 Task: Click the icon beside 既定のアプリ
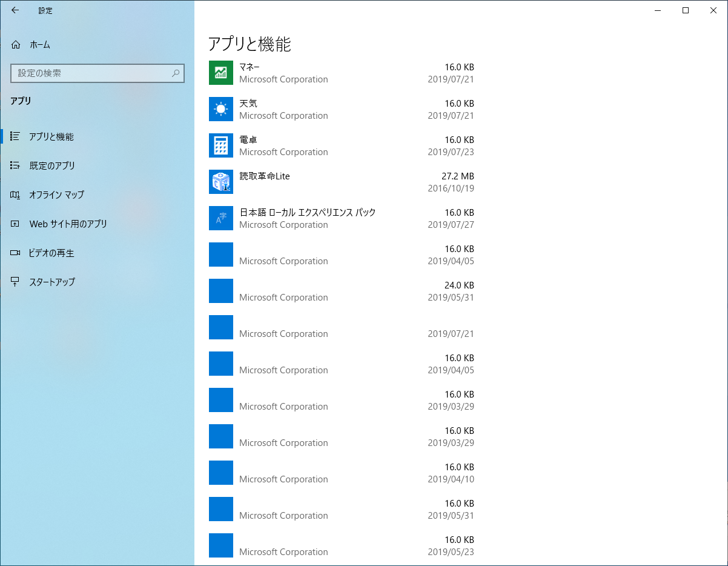16,165
